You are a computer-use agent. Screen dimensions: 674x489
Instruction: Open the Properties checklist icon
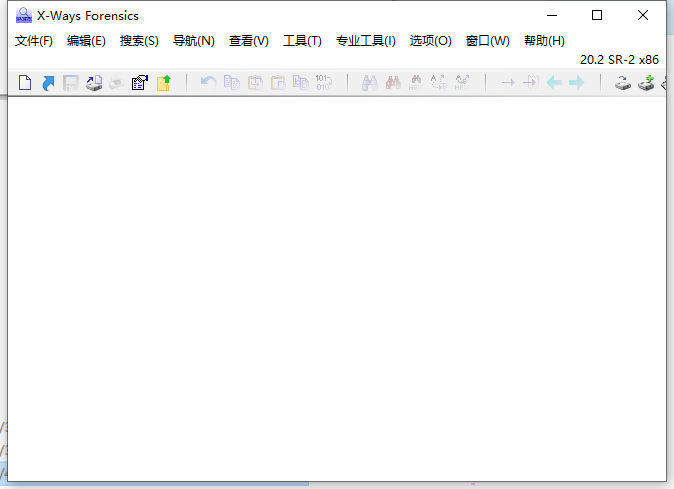point(140,83)
